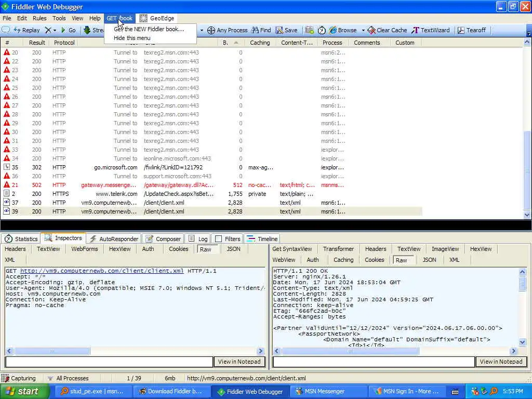Click session list vertical scrollbar down arrow

[x=527, y=215]
